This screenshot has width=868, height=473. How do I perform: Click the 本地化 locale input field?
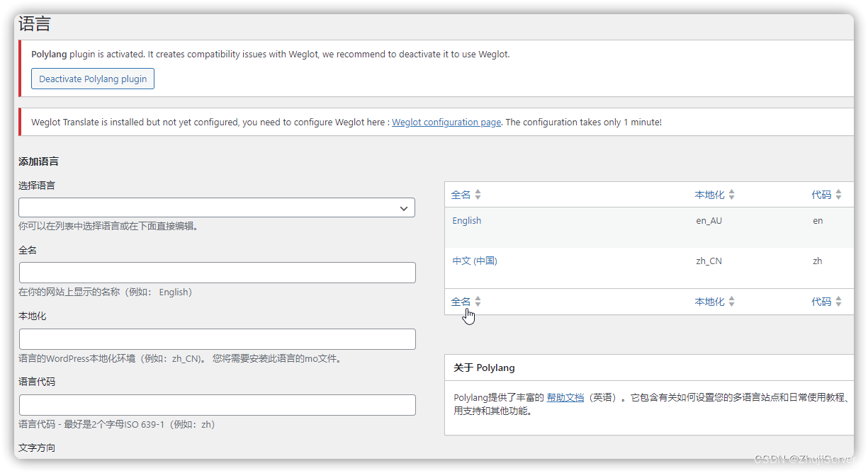click(x=217, y=339)
